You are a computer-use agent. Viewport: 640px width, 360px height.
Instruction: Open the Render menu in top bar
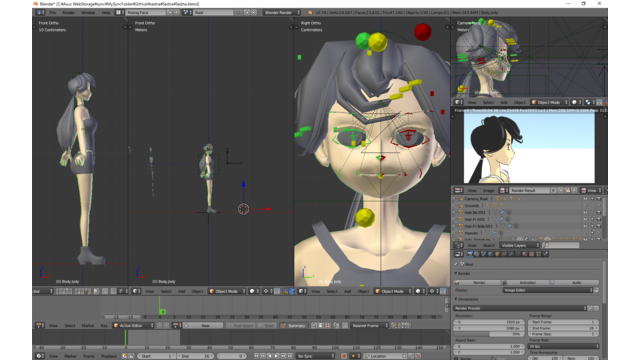(x=69, y=13)
